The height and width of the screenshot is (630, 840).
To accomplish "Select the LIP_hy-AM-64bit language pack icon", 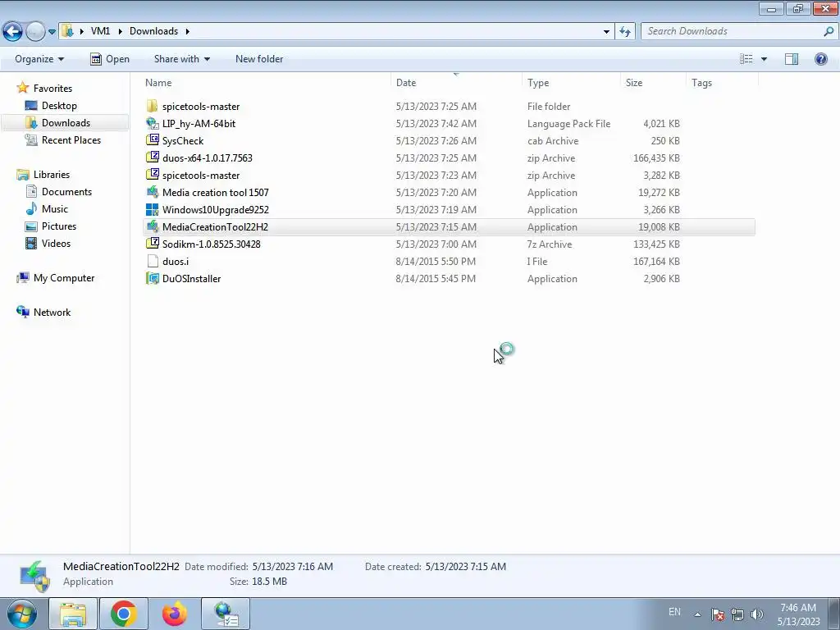I will [152, 123].
